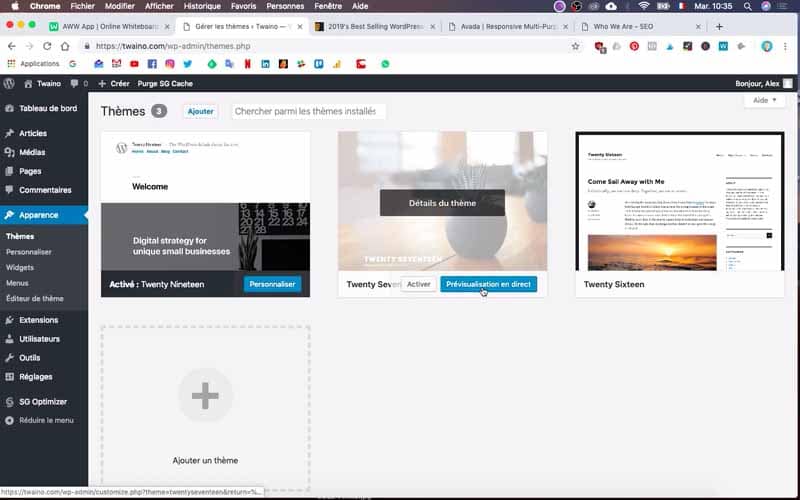The height and width of the screenshot is (500, 800).
Task: Open the Google bookmark
Action: [x=73, y=64]
